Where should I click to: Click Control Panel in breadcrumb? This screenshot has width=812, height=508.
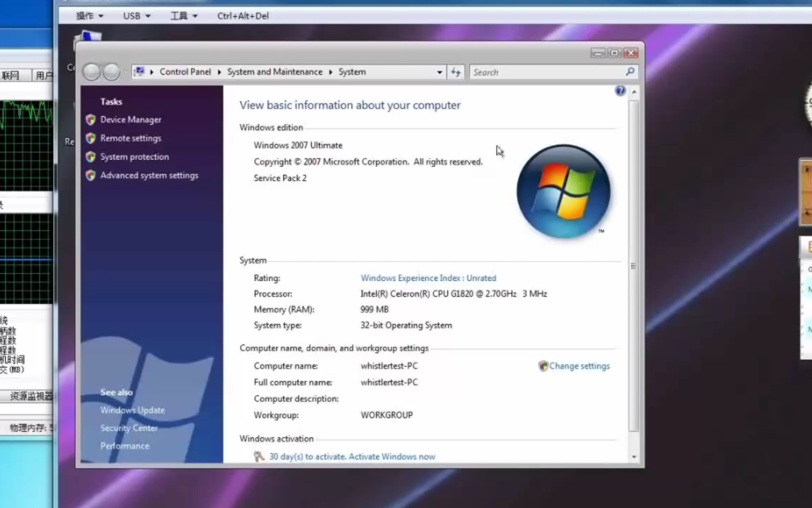185,71
